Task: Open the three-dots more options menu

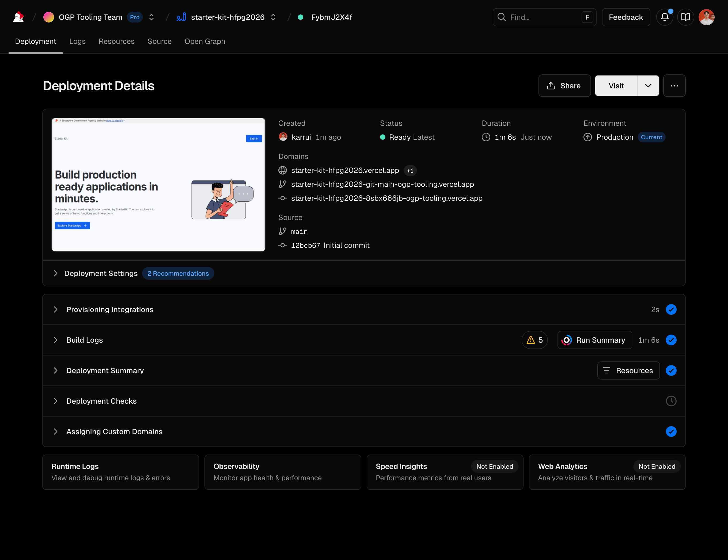Action: [x=674, y=86]
